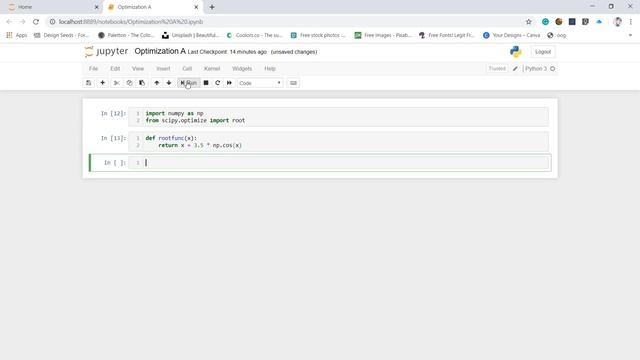Viewport: 640px width, 360px height.
Task: Restart the kernel with the circular arrow
Action: coord(218,83)
